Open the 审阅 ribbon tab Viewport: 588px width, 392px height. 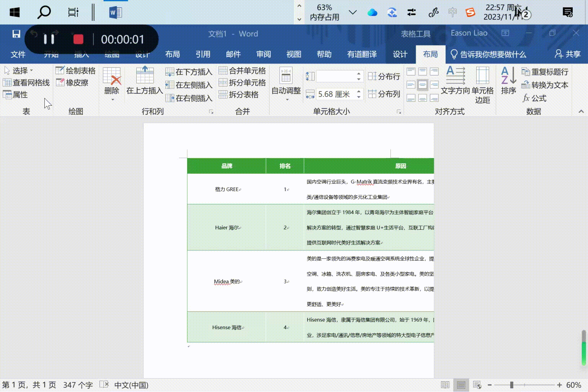[263, 54]
